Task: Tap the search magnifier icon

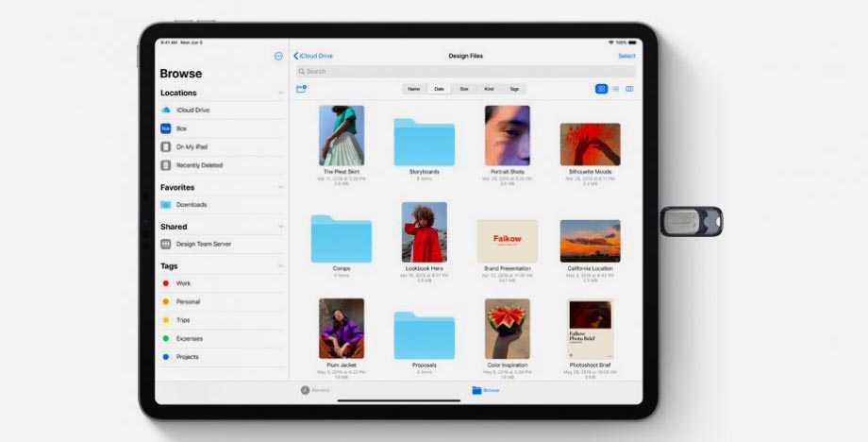Action: pos(302,72)
